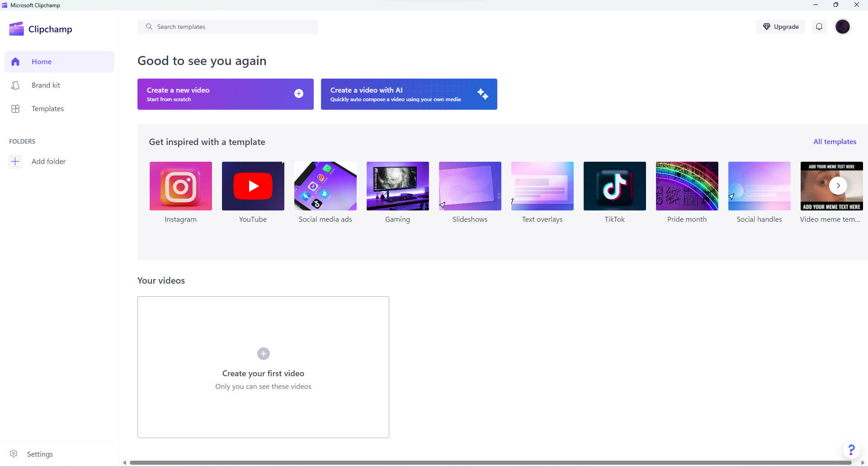Click the Add folder plus icon
868x467 pixels.
(15, 161)
